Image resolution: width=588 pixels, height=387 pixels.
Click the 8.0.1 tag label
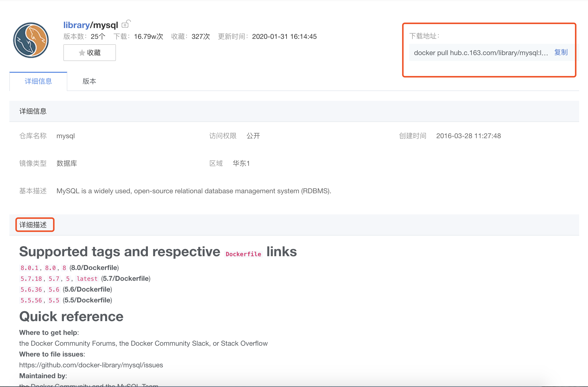click(x=29, y=268)
